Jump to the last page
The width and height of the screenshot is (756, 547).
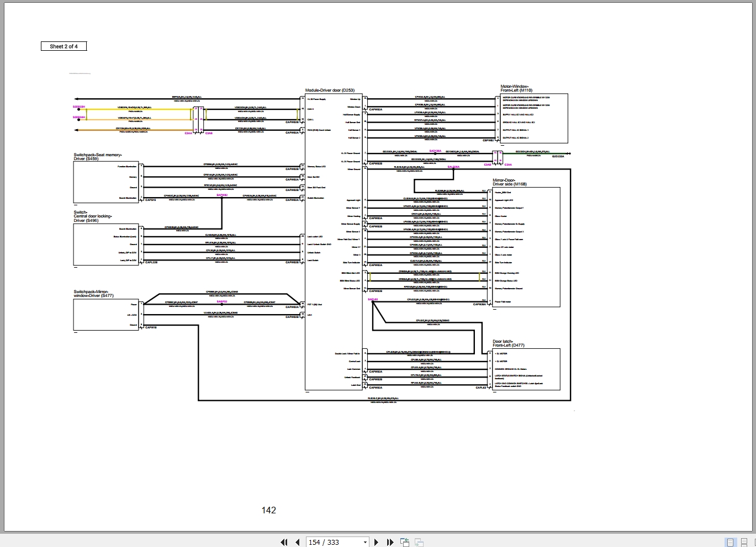[x=390, y=542]
